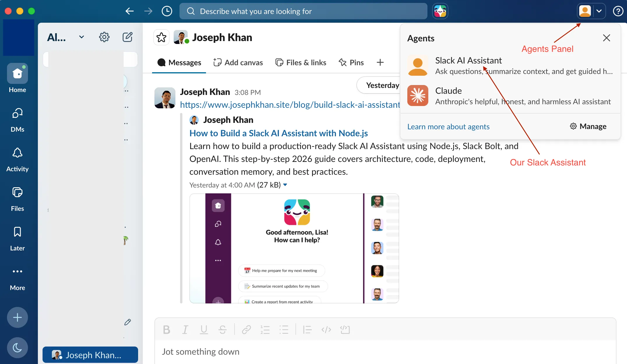
Task: Select Slack AI Assistant agent
Action: coord(510,66)
